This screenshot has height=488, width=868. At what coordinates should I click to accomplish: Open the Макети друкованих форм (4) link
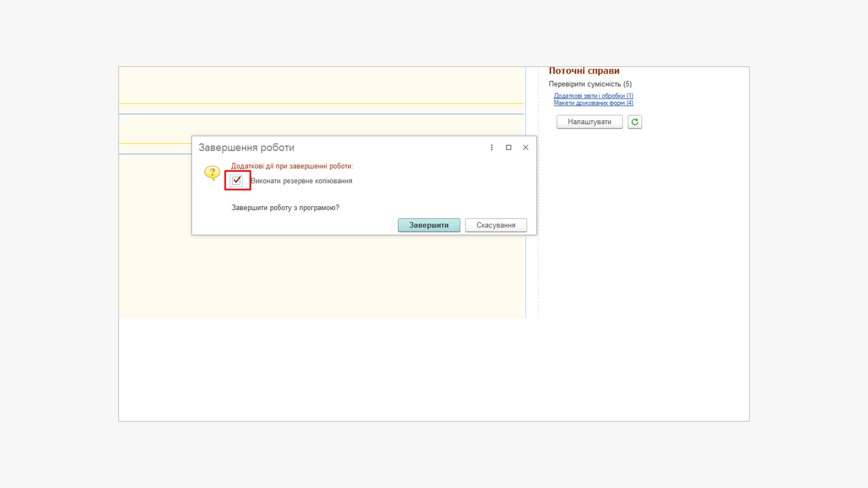click(593, 103)
